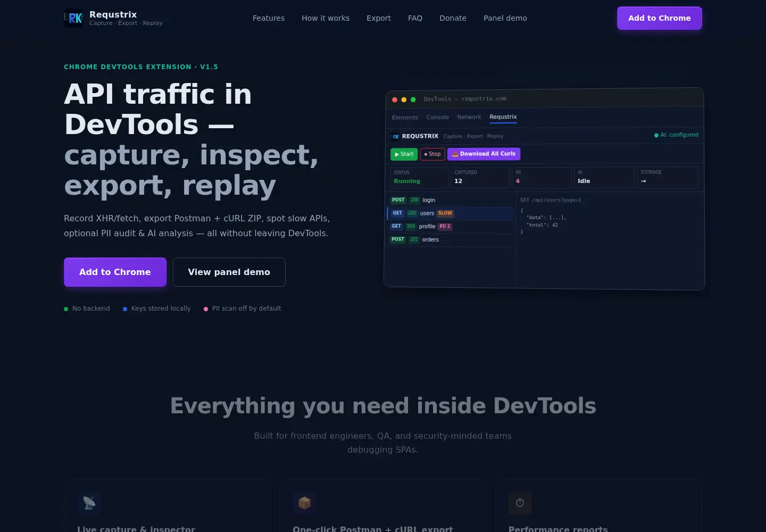
Task: Click the GET /api/users?page=1 response header
Action: click(551, 200)
